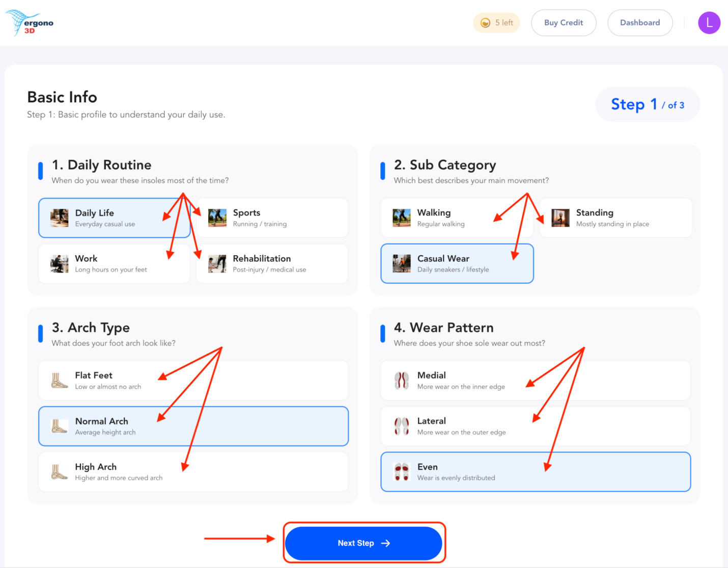The image size is (728, 568).
Task: Click the Step 1 of 3 indicator
Action: click(x=647, y=104)
